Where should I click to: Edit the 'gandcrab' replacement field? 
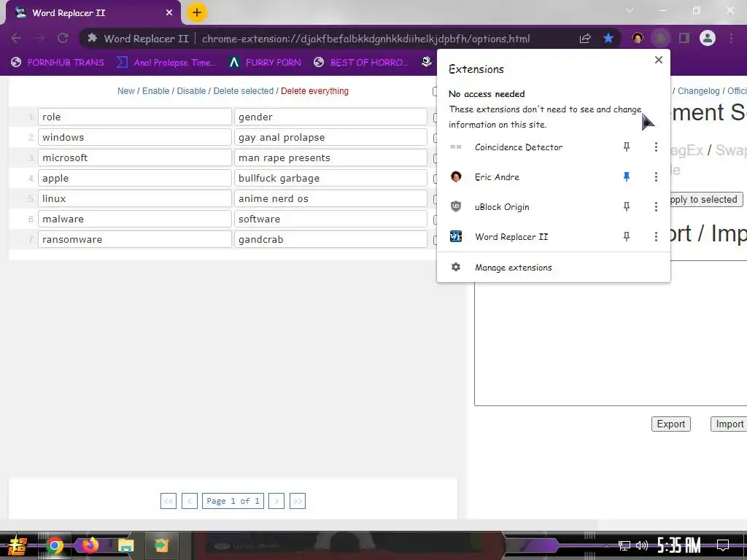click(x=330, y=239)
